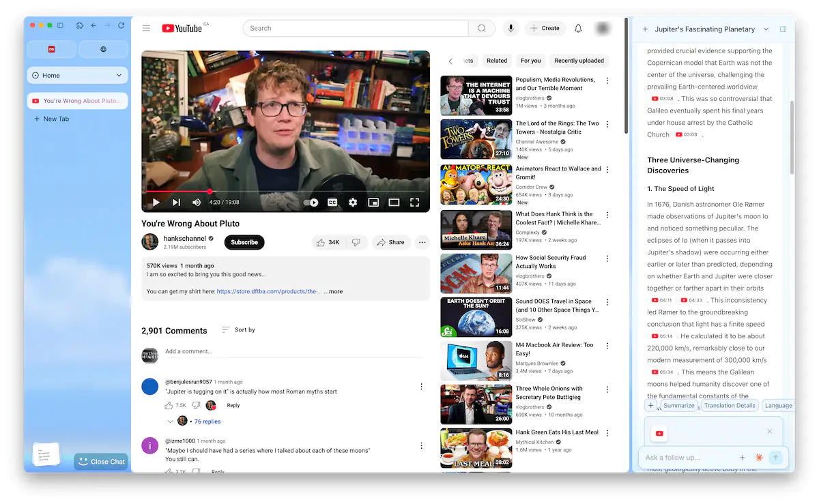Open the hankschannel channel avatar
The width and height of the screenshot is (819, 504).
click(x=149, y=241)
